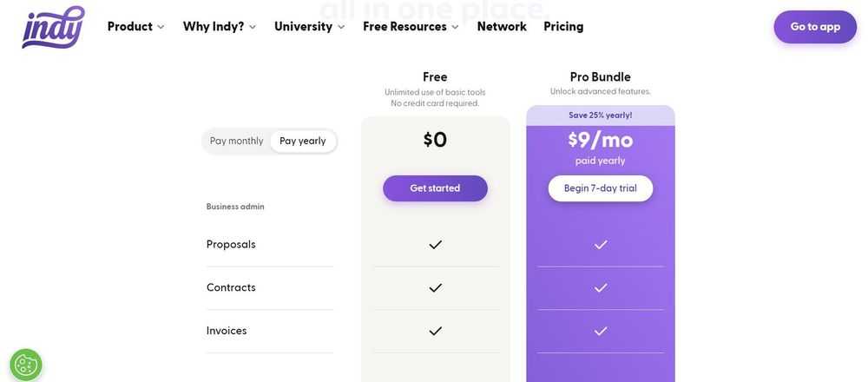Click the Free plan Invoices checkmark

point(436,331)
